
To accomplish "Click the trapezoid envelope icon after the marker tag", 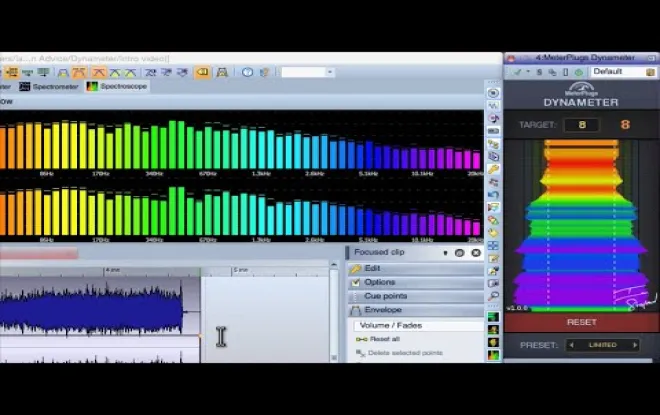I will coord(222,72).
